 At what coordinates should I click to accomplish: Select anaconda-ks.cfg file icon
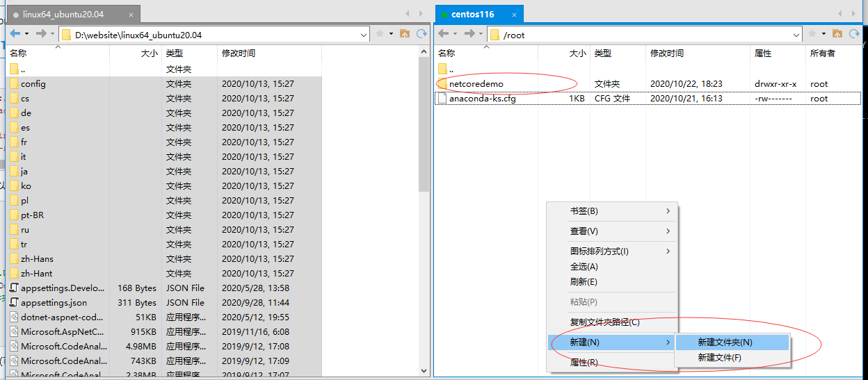(442, 99)
